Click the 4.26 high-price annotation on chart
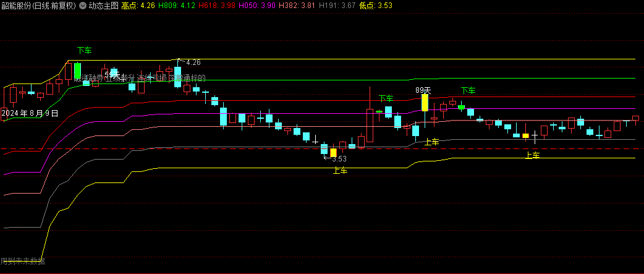644x274 pixels. pyautogui.click(x=193, y=62)
